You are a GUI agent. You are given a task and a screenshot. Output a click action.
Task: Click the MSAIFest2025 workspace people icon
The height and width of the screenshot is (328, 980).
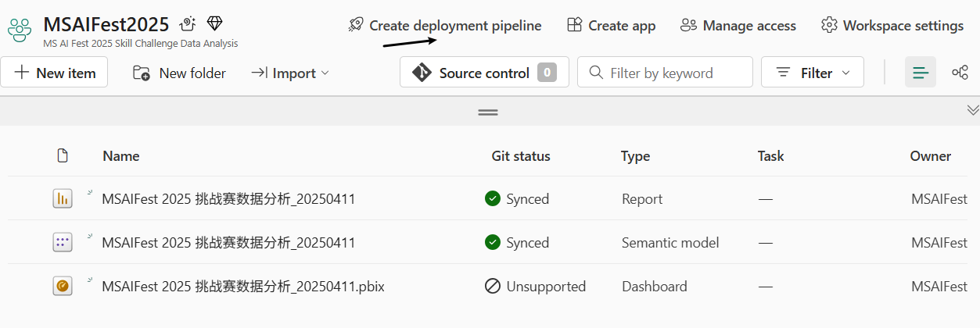pos(20,29)
